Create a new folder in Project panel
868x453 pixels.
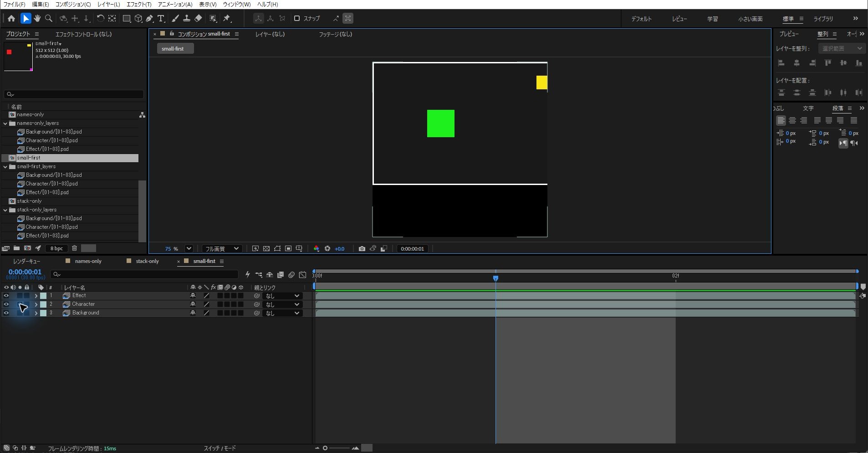[x=16, y=248]
